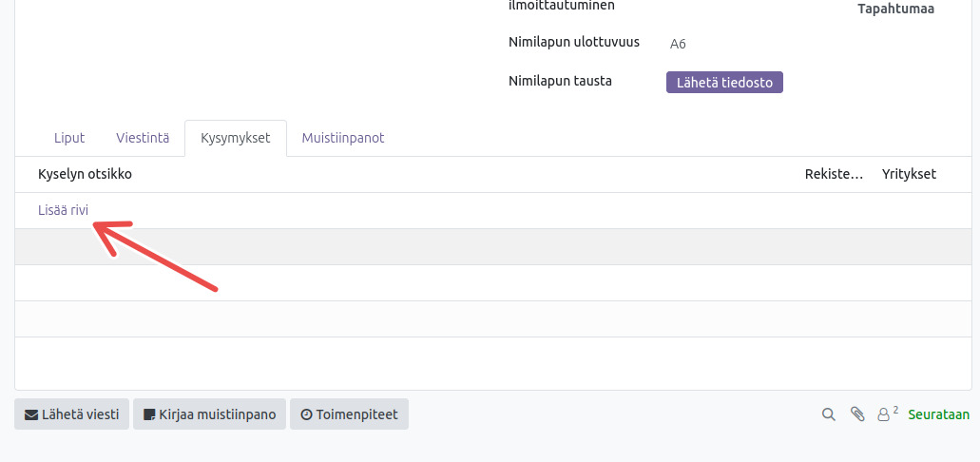Image resolution: width=980 pixels, height=462 pixels.
Task: Click the clock icon on Toimenpiteet
Action: tap(306, 414)
